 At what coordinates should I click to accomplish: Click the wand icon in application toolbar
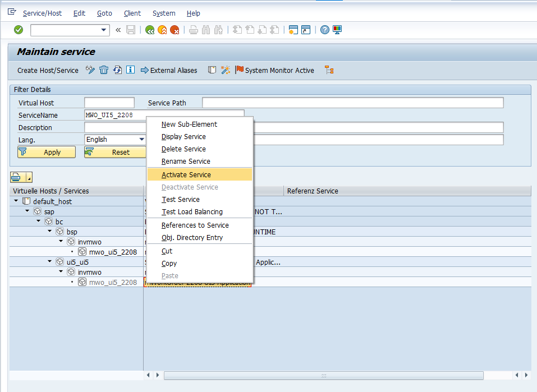tap(225, 70)
